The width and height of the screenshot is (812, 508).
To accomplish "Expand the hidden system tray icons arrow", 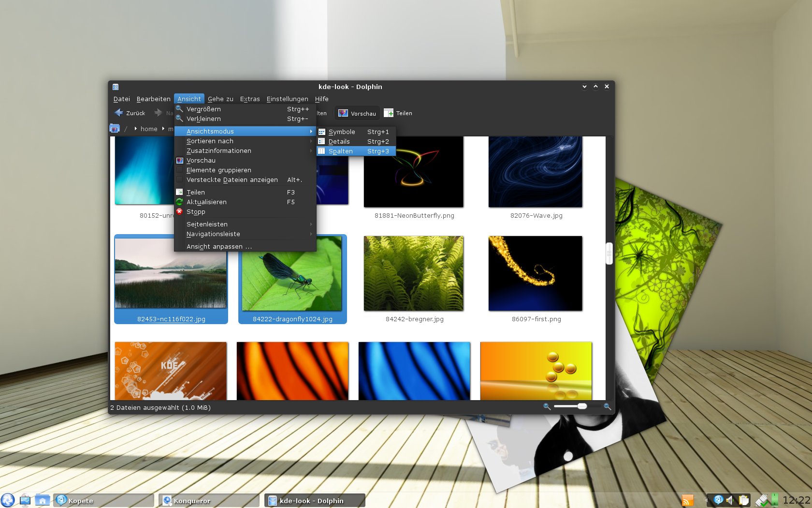I will tap(707, 500).
